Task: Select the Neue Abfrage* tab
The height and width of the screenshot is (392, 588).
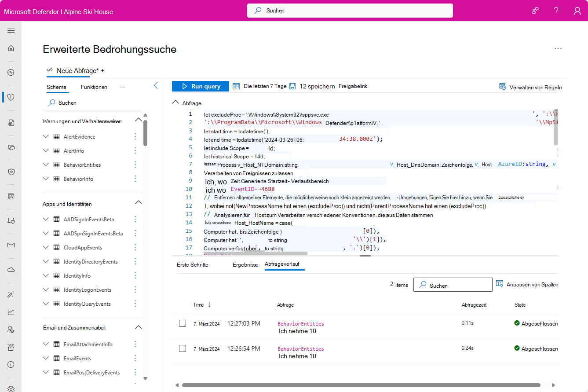Action: coord(73,70)
